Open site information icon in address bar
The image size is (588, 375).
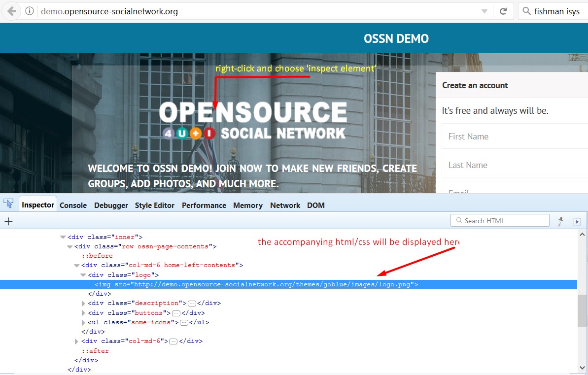pos(29,11)
